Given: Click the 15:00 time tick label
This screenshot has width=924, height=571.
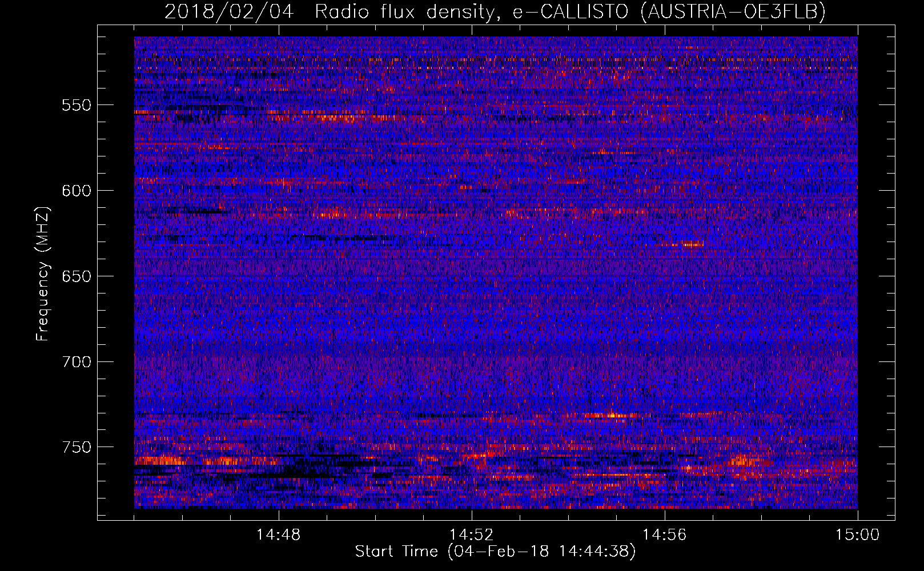Looking at the screenshot, I should point(858,535).
